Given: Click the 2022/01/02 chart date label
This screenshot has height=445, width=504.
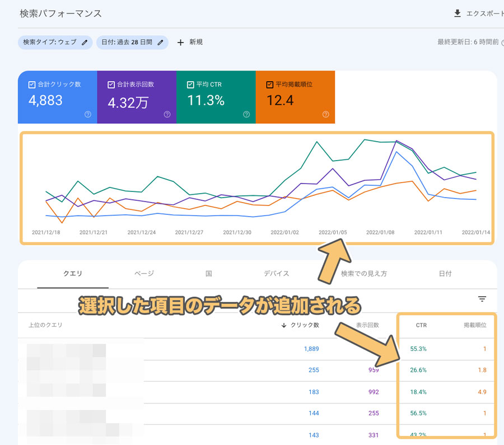Looking at the screenshot, I should click(285, 232).
